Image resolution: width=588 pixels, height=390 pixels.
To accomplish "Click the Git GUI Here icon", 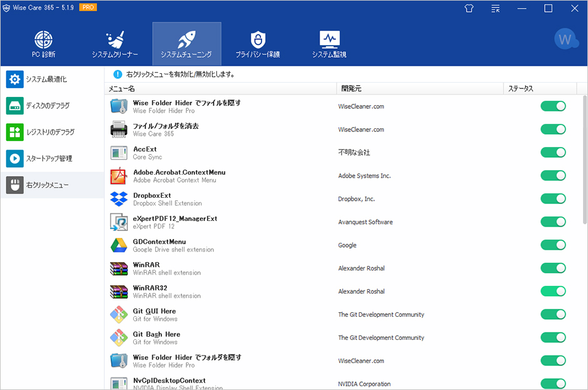I will click(x=119, y=314).
